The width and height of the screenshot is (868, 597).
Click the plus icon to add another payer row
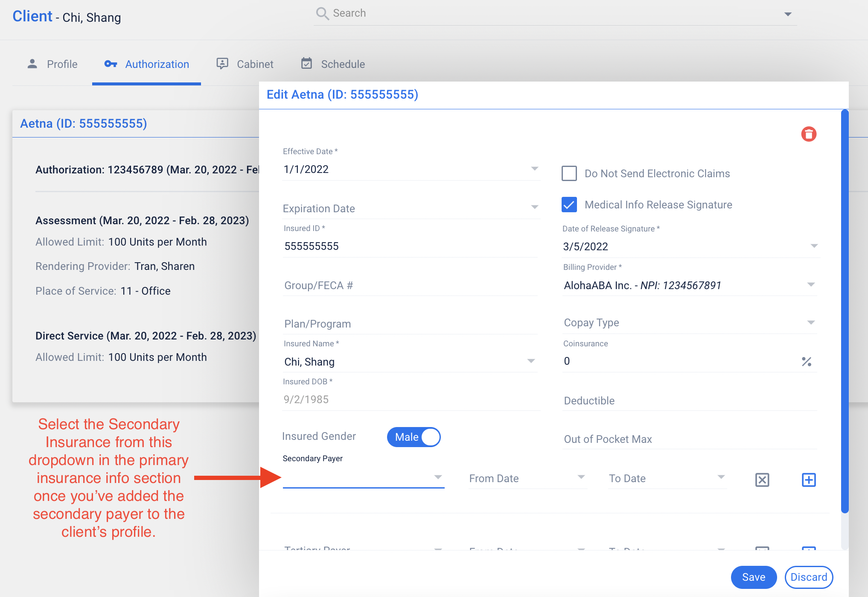809,480
